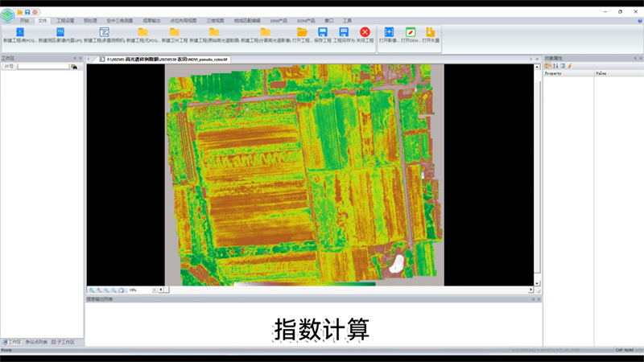Screen dimensions: 644x362
Task: Click left arrow of document tab strip
Action: 89,59
